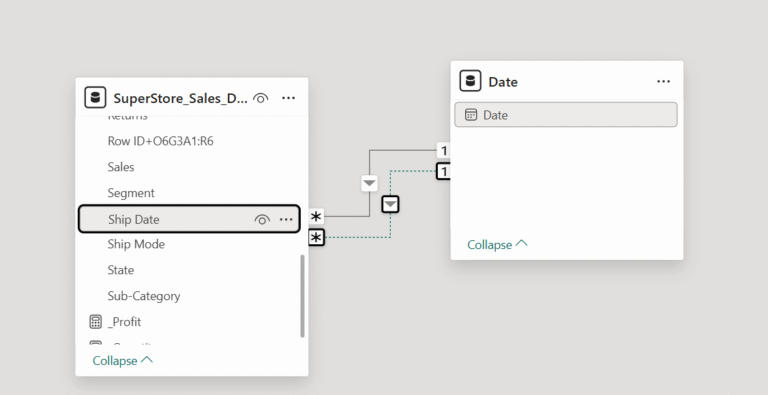Select the _Profit measure
Image resolution: width=768 pixels, height=395 pixels.
124,322
